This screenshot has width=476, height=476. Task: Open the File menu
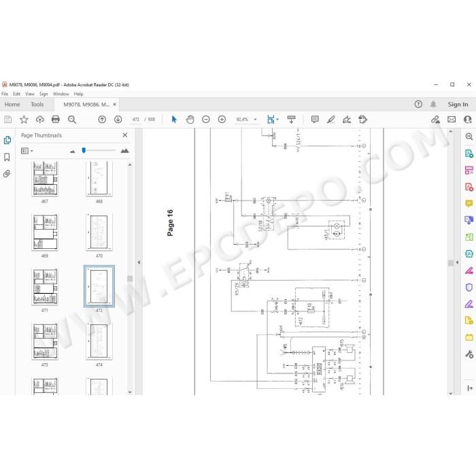5,94
